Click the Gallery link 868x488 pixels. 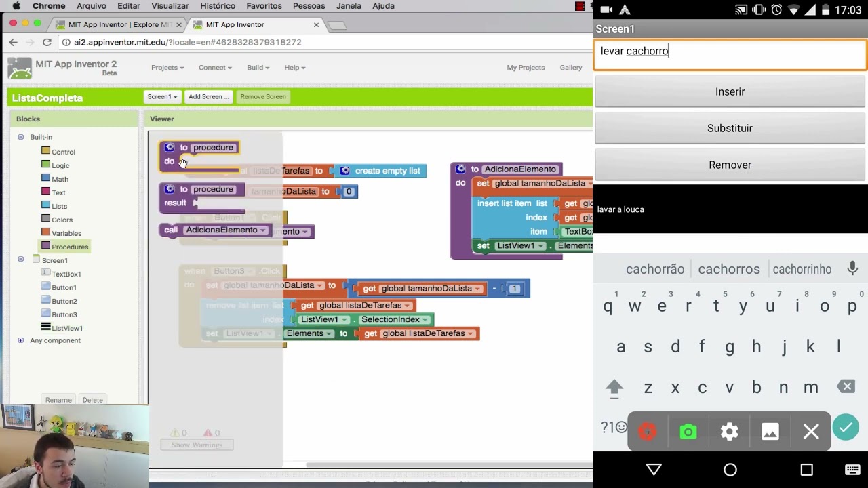point(571,68)
